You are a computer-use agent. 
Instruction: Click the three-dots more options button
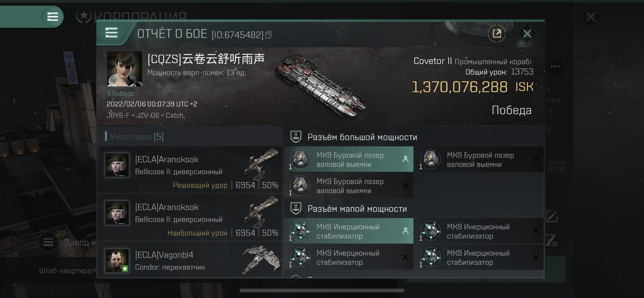coord(555,66)
